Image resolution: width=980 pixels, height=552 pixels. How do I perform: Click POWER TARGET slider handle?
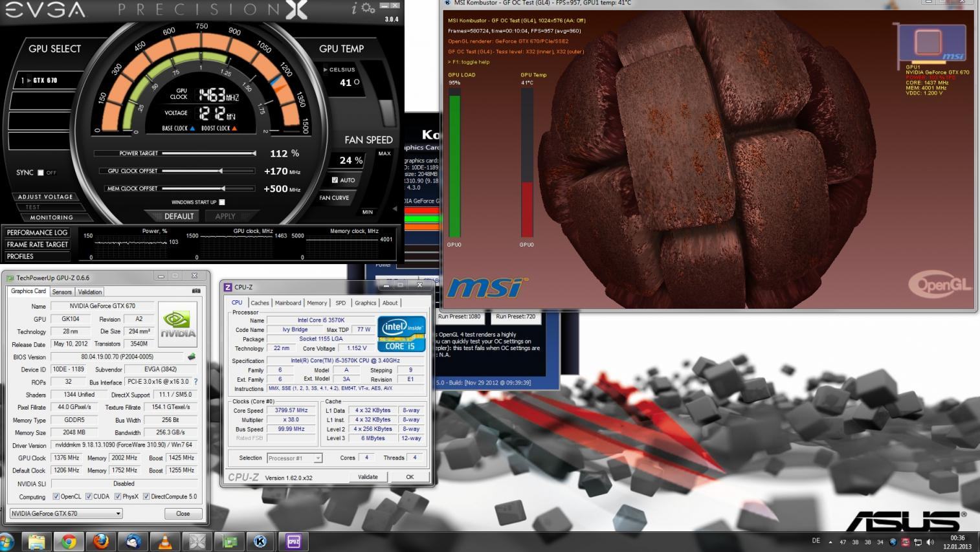[254, 153]
